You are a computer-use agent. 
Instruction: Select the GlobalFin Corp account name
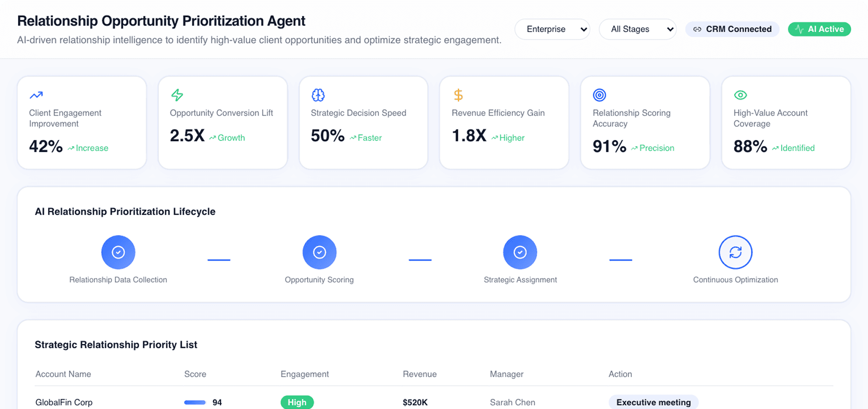pos(64,402)
